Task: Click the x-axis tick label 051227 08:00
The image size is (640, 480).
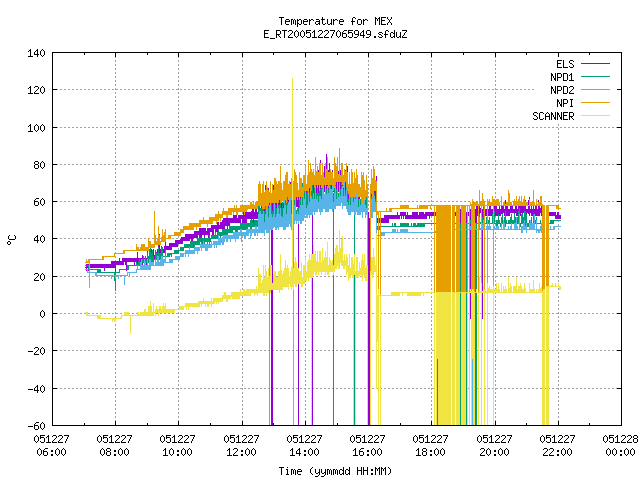Action: point(115,446)
